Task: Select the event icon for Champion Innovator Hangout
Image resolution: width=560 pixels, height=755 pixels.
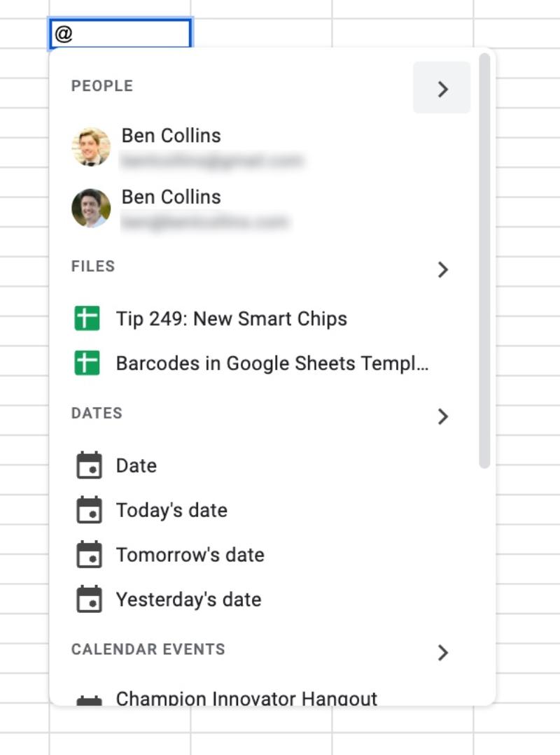Action: [89, 697]
